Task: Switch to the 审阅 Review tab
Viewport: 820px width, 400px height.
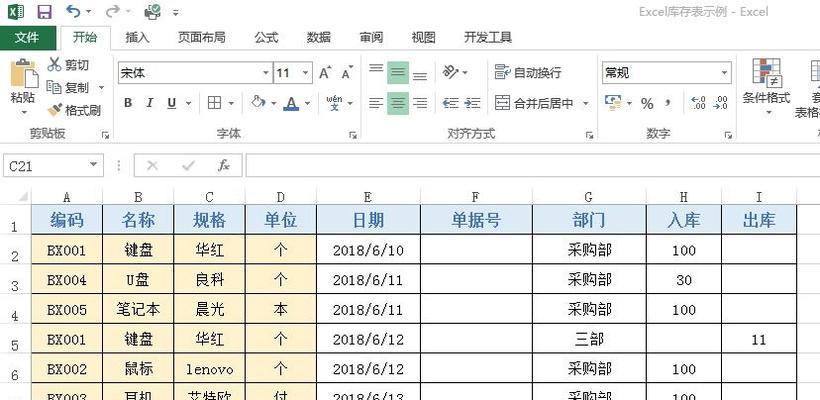Action: (x=371, y=38)
